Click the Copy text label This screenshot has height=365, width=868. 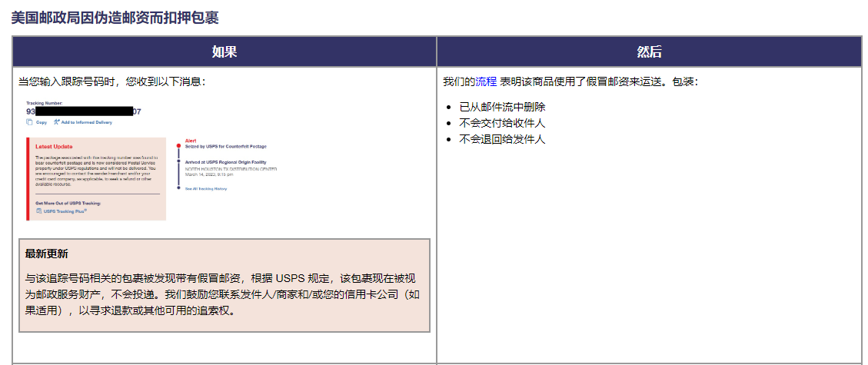pos(42,122)
